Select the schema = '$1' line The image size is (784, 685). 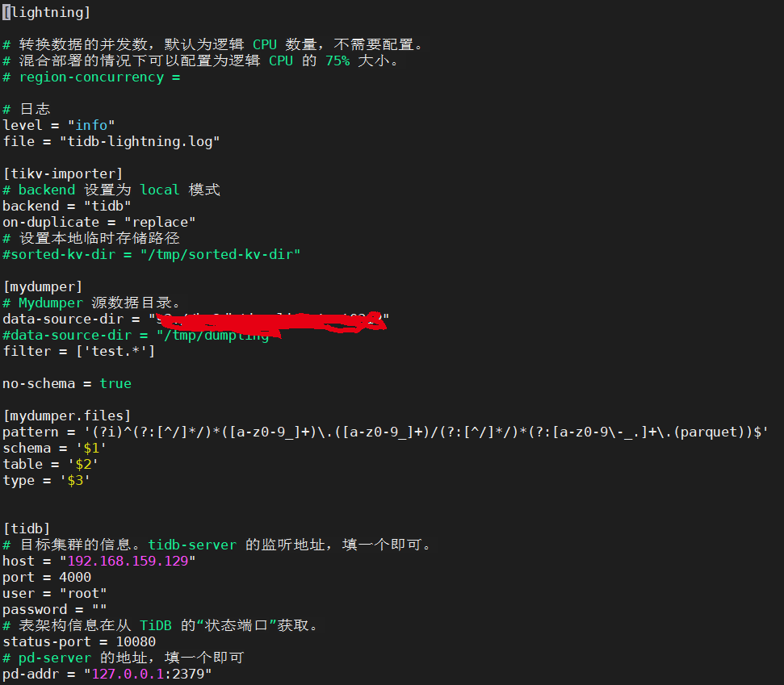coord(54,448)
